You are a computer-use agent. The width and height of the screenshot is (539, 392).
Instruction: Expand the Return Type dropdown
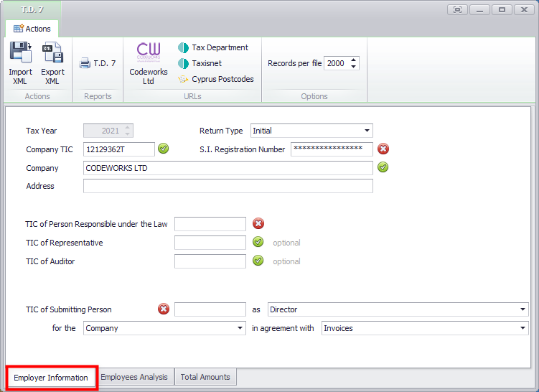[367, 131]
